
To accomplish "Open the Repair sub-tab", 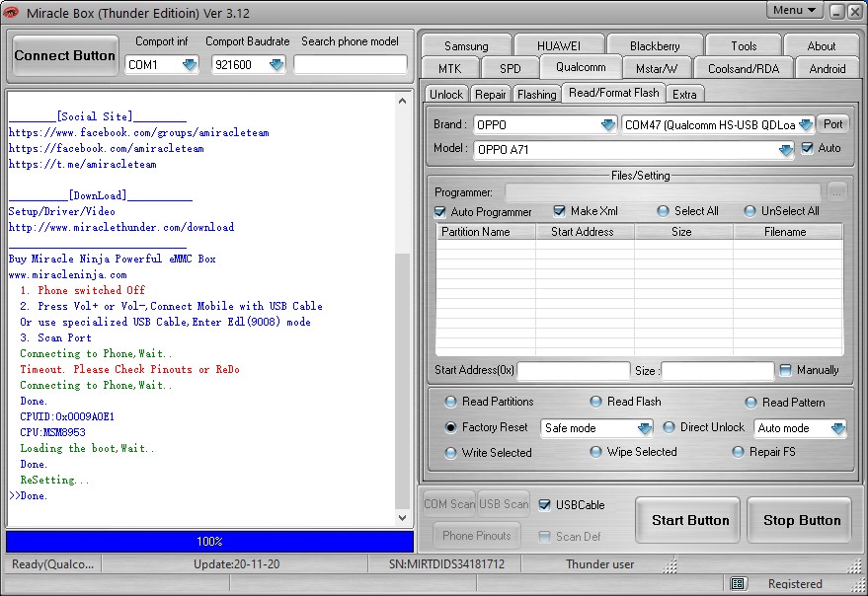I will pyautogui.click(x=490, y=94).
